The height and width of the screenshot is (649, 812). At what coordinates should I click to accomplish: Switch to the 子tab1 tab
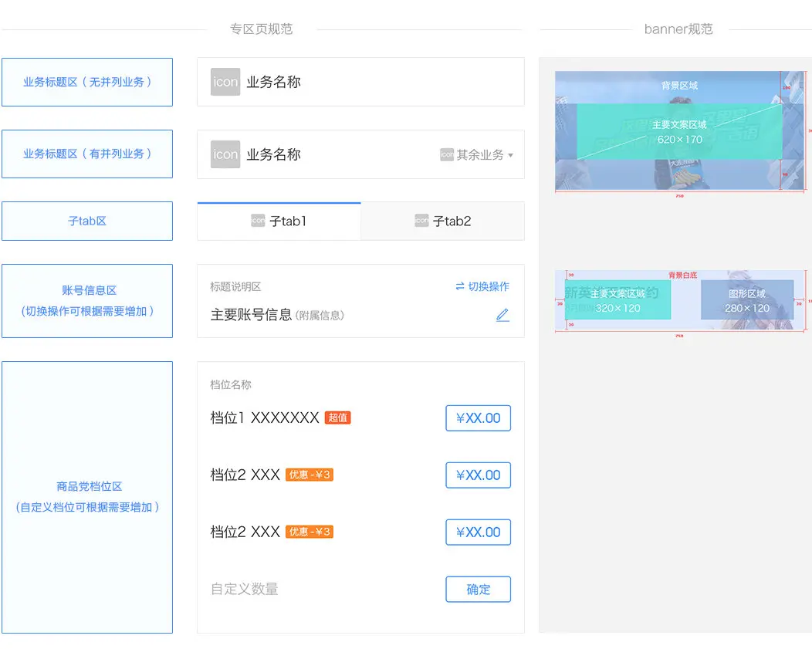click(279, 221)
